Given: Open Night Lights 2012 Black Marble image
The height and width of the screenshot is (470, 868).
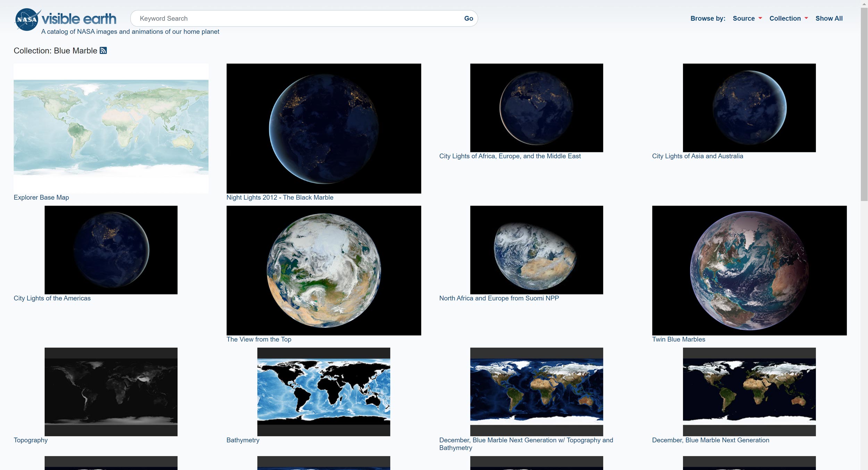Looking at the screenshot, I should pyautogui.click(x=324, y=128).
